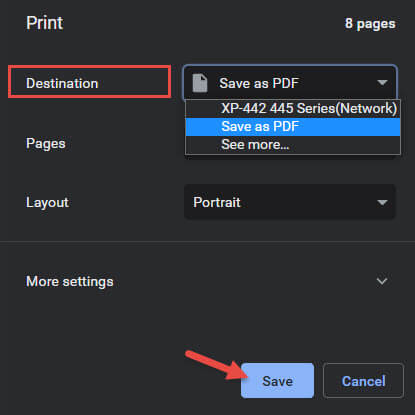415x415 pixels.
Task: Click the arrow beside Portrait
Action: pos(382,202)
